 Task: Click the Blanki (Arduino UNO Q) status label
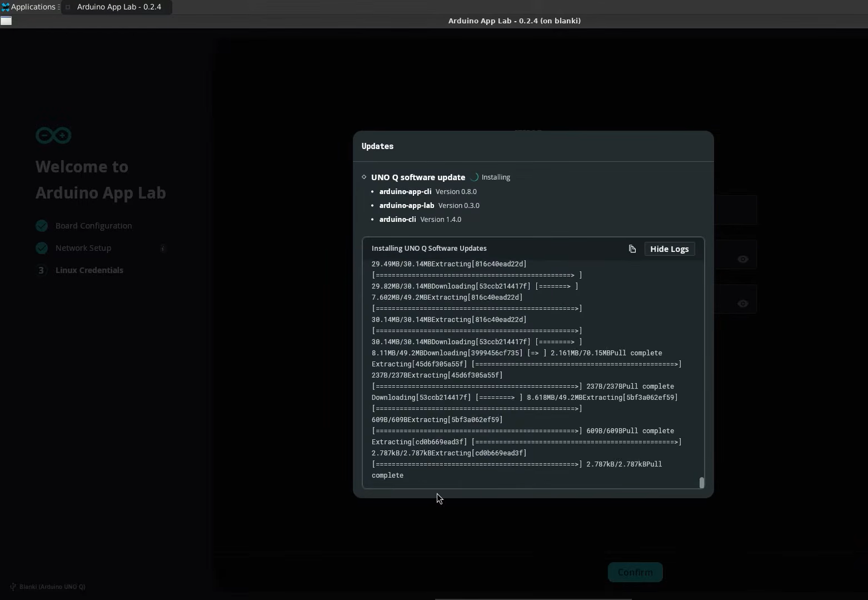coord(52,587)
